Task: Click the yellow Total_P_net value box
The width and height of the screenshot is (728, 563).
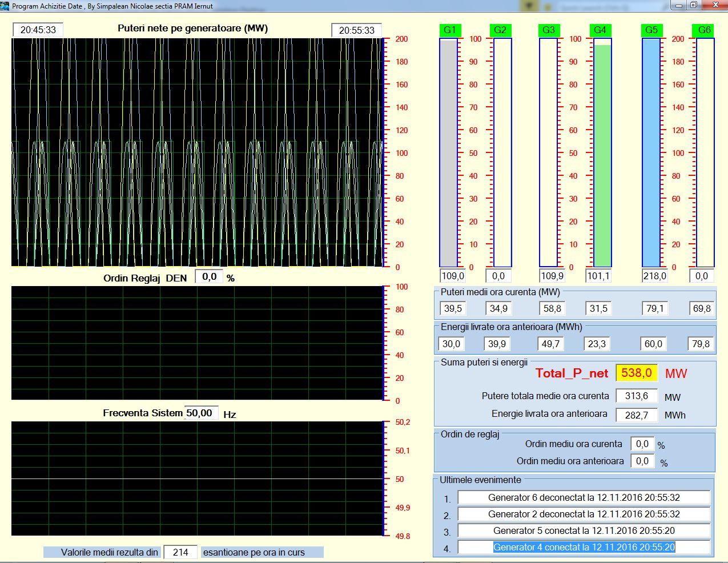Action: click(636, 373)
